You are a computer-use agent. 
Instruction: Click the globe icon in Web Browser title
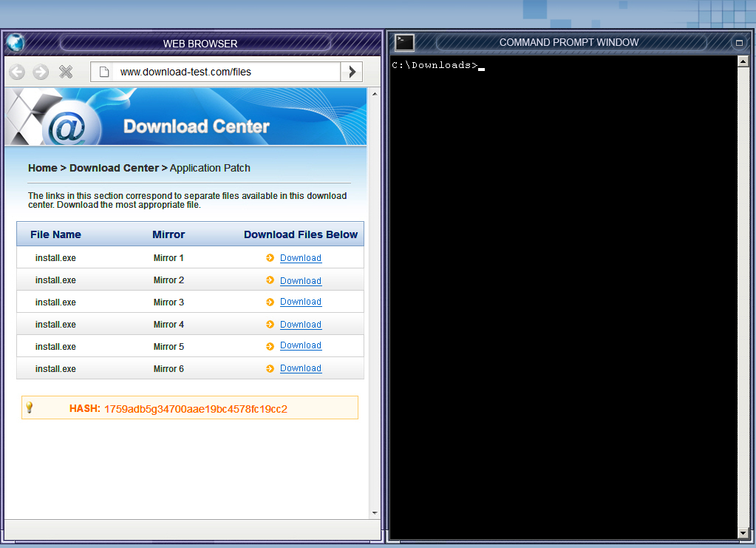15,43
